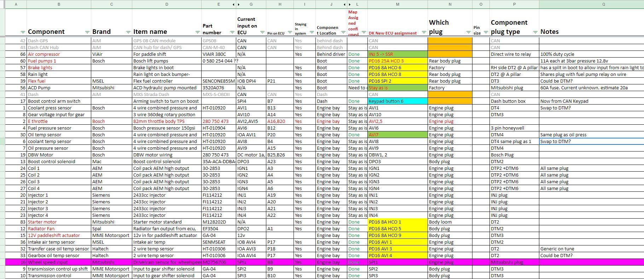Select the Air compressor cell
The height and width of the screenshot is (279, 644).
coord(59,54)
